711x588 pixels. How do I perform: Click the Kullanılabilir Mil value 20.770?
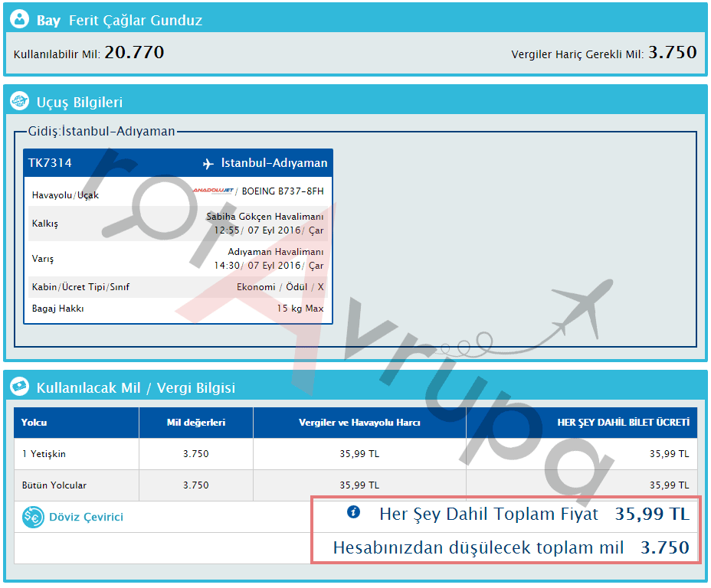(x=134, y=53)
